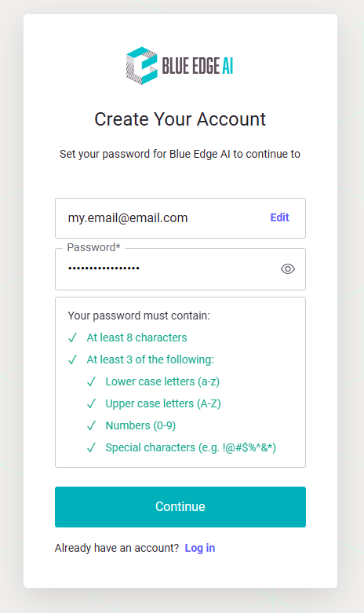Select the email field showing my.email@email.com
364x613 pixels.
pyautogui.click(x=180, y=218)
